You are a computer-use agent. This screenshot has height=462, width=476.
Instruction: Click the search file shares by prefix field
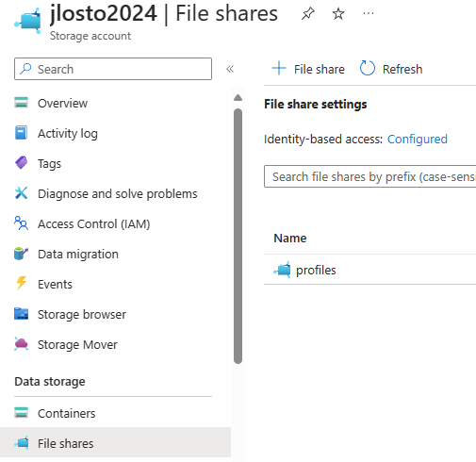coord(369,176)
